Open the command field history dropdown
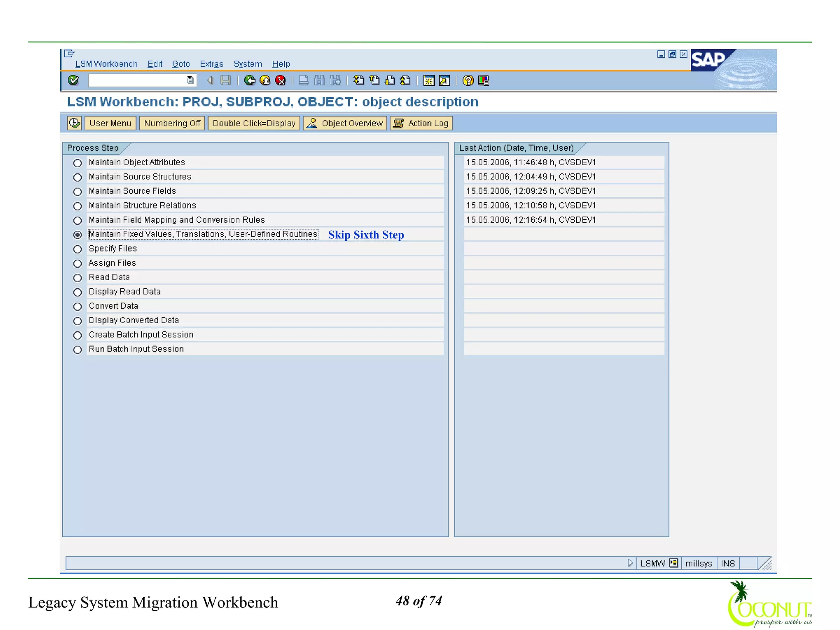 click(x=190, y=80)
